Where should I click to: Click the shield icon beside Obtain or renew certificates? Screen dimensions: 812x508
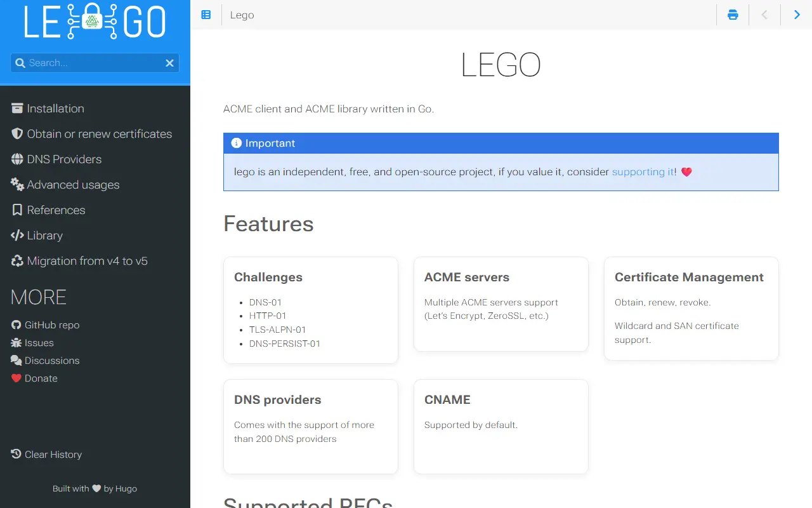17,134
